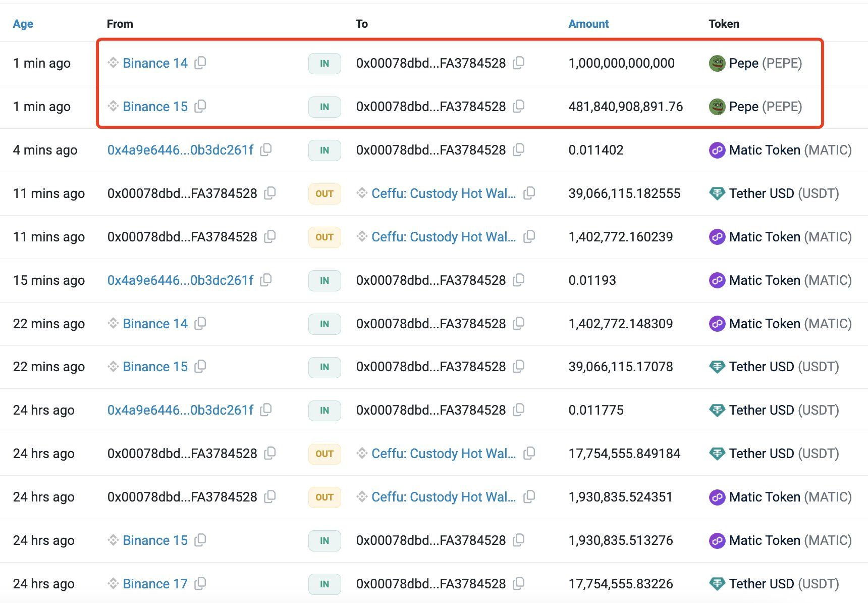Open Binance 15 in the 39,066,115.17078 USDT row
This screenshot has width=868, height=603.
(x=155, y=367)
